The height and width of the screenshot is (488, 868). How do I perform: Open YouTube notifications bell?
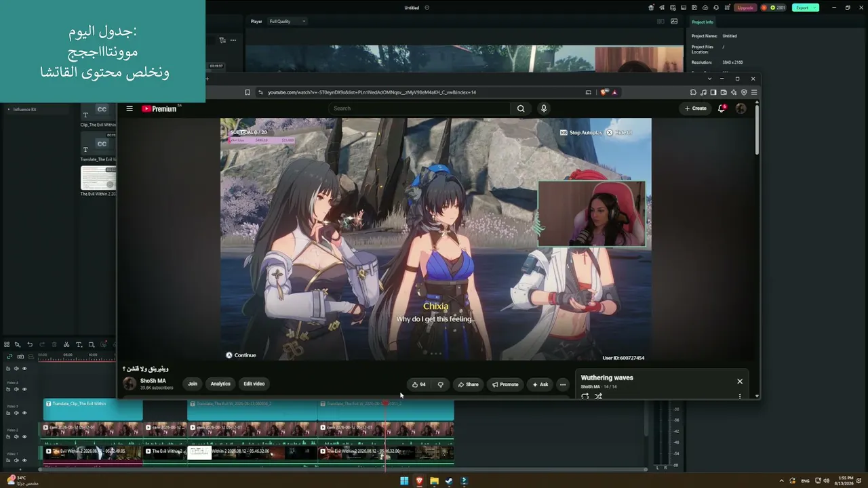tap(722, 108)
